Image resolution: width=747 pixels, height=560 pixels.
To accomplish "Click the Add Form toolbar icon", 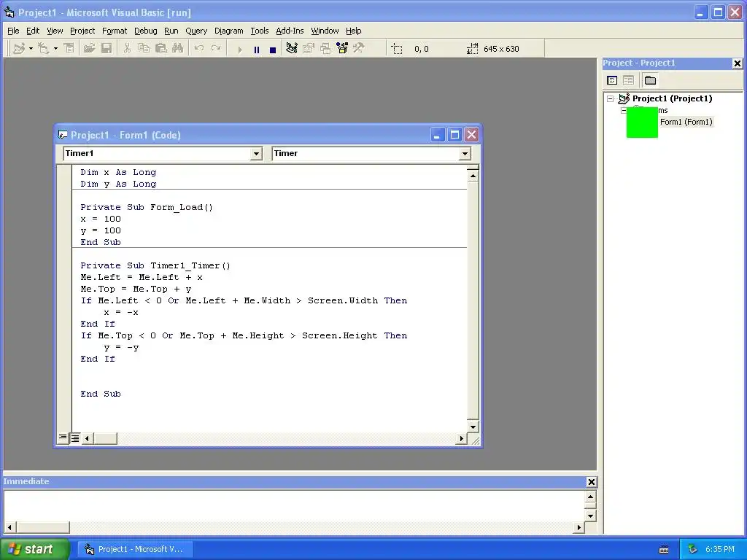I will click(44, 49).
